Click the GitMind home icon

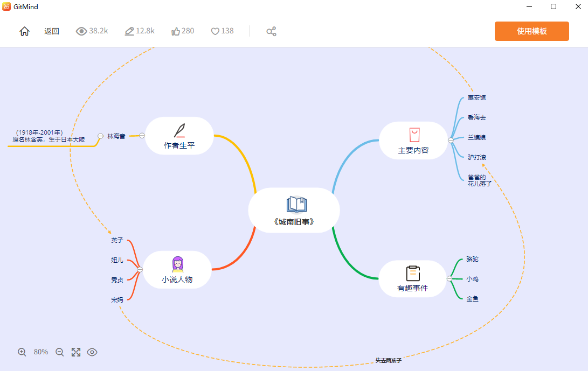[24, 31]
